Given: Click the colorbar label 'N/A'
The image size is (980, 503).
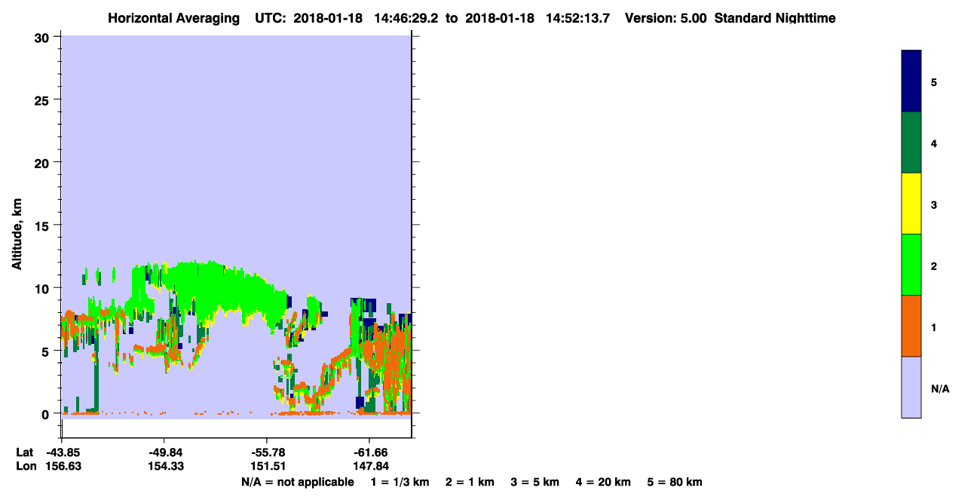Looking at the screenshot, I should pos(940,388).
